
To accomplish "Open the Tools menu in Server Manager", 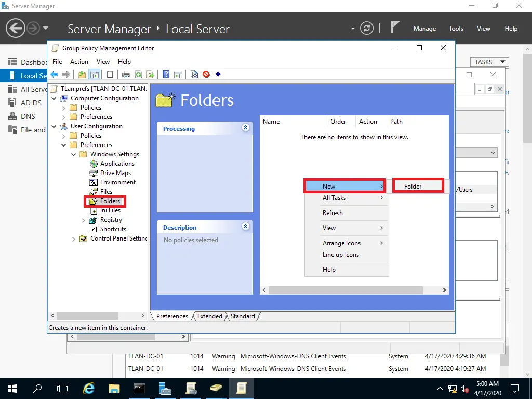I will coord(456,29).
